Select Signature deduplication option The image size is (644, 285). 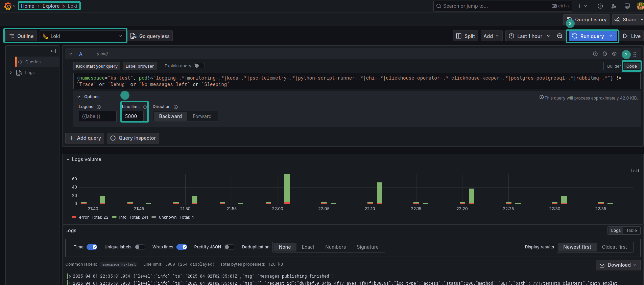367,247
